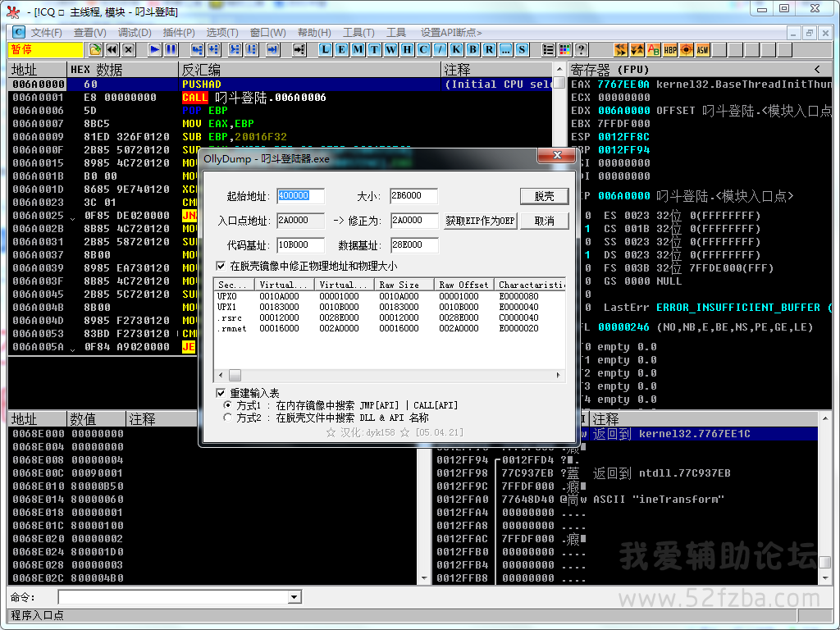Select method 1 search JMP[API] radio
The image size is (840, 630).
[x=228, y=405]
